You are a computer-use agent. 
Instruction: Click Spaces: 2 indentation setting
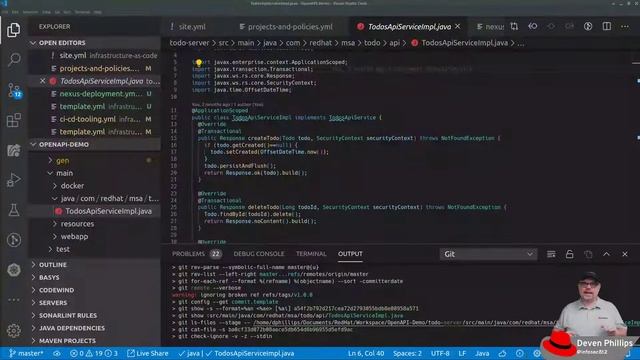pyautogui.click(x=407, y=353)
